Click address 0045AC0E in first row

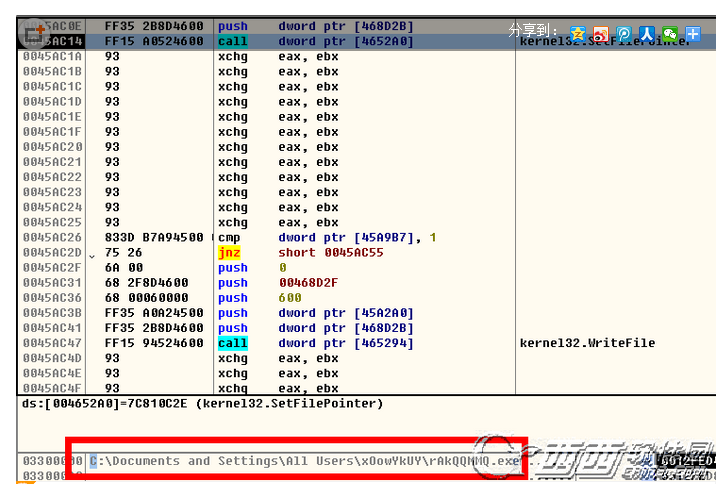[x=52, y=27]
